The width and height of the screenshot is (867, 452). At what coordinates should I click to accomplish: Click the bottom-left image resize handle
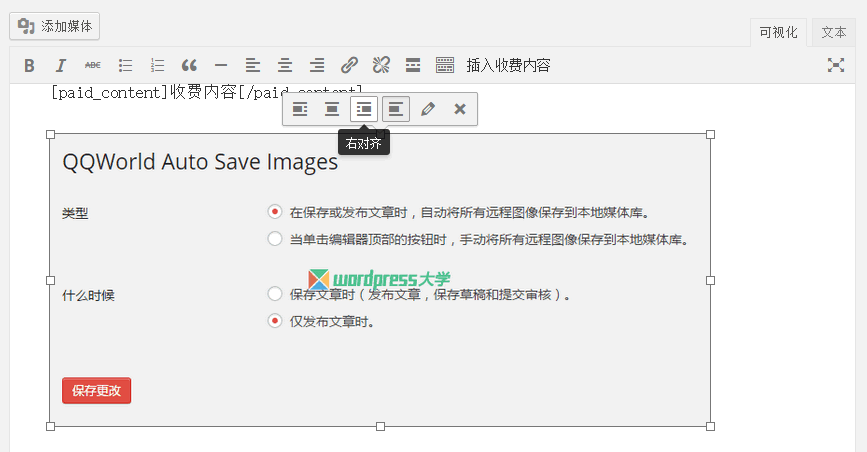click(50, 427)
